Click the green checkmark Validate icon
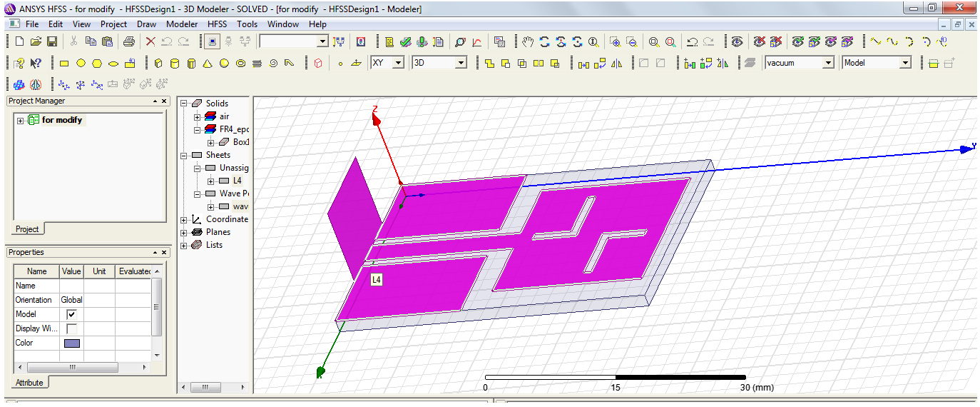 (405, 41)
